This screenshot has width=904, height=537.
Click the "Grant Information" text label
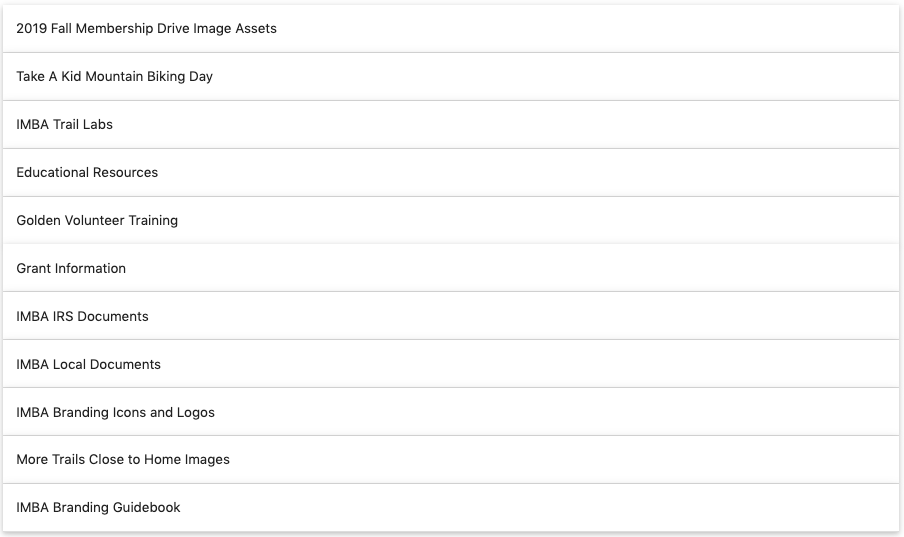(71, 269)
